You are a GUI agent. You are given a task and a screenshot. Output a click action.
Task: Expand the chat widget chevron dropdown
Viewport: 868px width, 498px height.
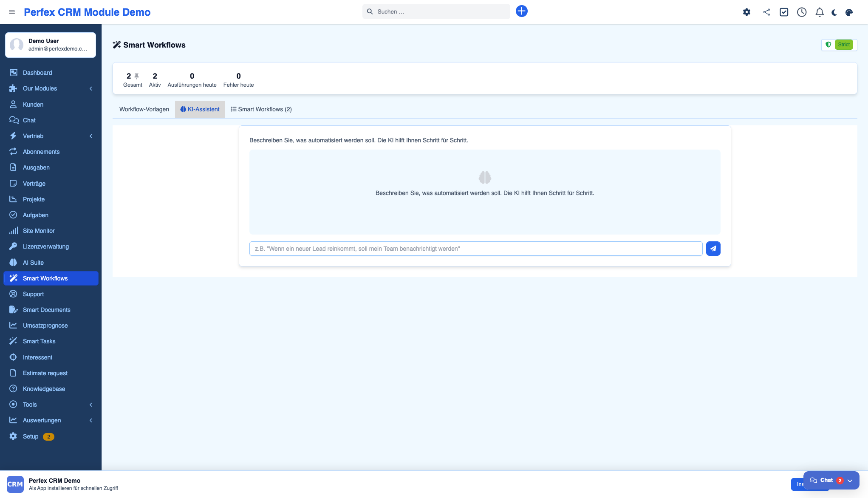click(850, 481)
